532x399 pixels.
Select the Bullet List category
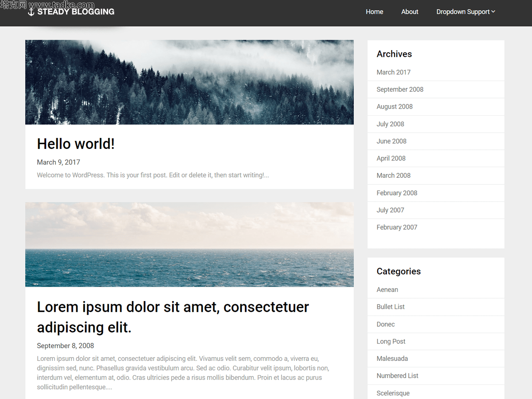point(391,307)
